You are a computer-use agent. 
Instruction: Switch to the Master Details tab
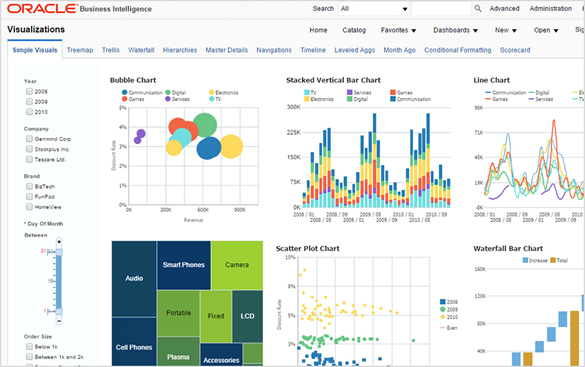tap(226, 50)
